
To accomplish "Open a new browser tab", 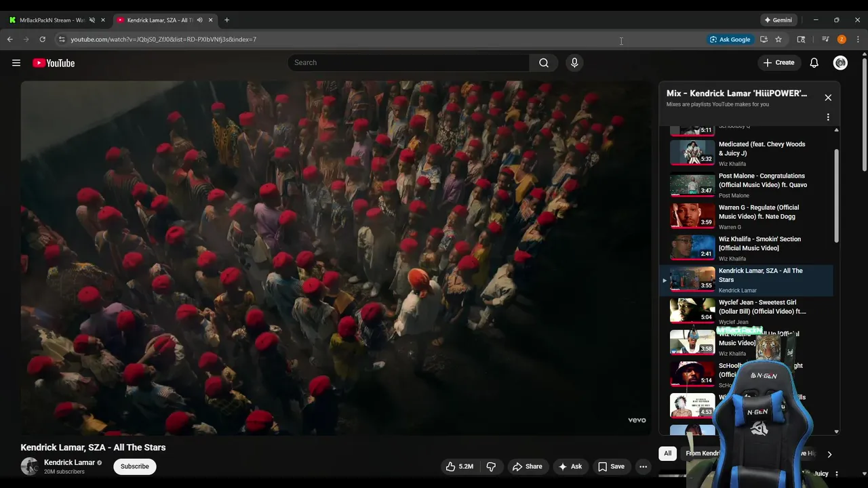I will coord(226,20).
